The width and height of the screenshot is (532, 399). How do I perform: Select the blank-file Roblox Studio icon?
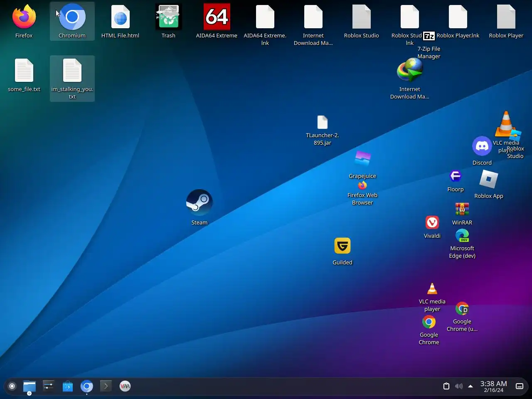[x=362, y=17]
